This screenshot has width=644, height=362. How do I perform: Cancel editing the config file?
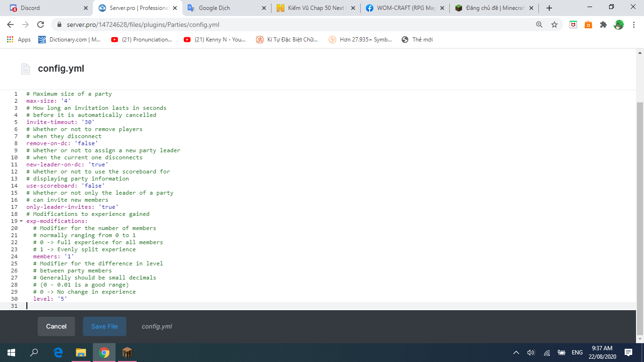[x=56, y=326]
